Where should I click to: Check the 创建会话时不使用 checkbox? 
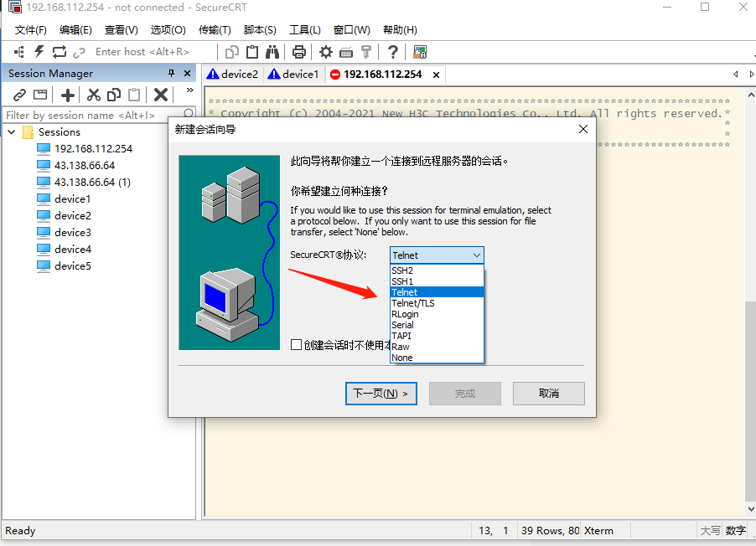pyautogui.click(x=297, y=344)
